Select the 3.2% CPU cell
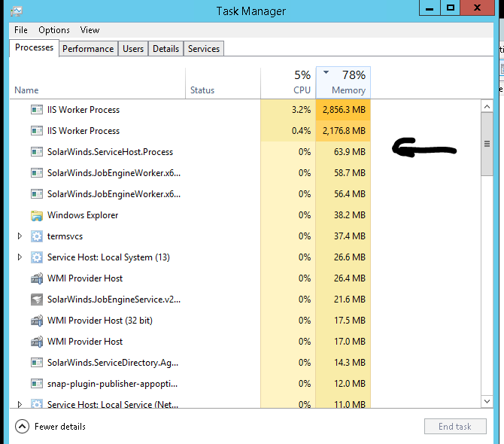Image resolution: width=504 pixels, height=444 pixels. (288, 110)
